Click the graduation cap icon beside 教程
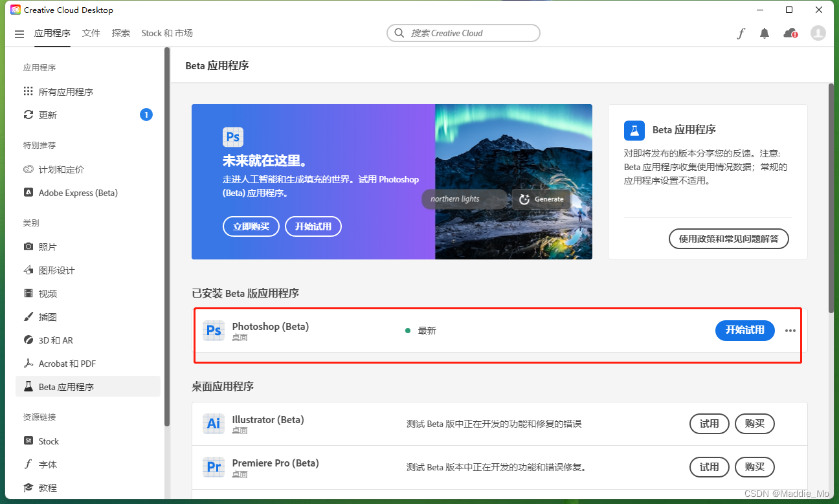This screenshot has height=504, width=839. (28, 488)
